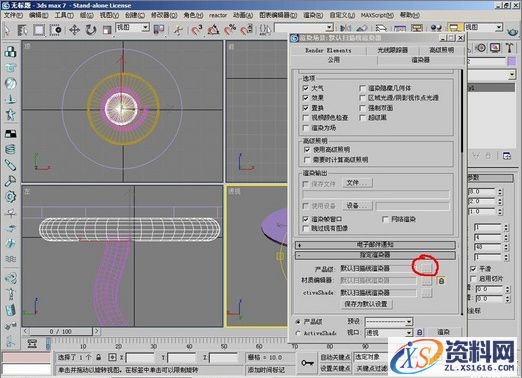Enable the 渲染为场 checkbox
This screenshot has width=522, height=378.
[x=306, y=128]
